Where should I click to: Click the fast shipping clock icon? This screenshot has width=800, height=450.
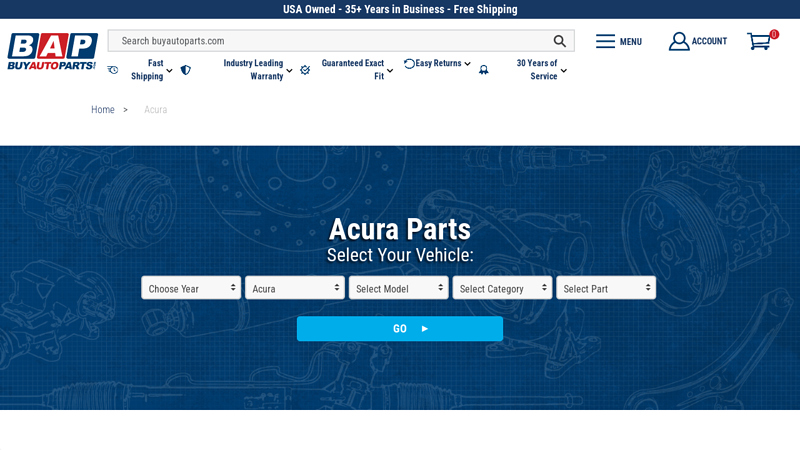coord(113,70)
